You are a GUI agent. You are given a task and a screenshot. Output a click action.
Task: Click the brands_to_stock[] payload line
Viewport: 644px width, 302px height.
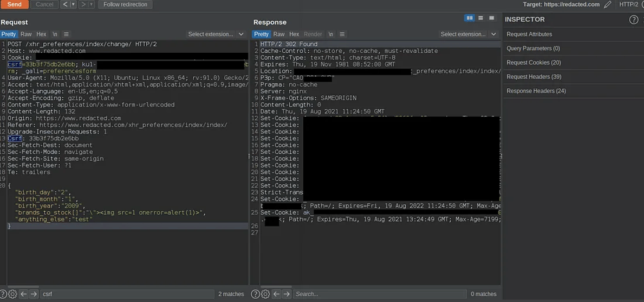coord(109,212)
